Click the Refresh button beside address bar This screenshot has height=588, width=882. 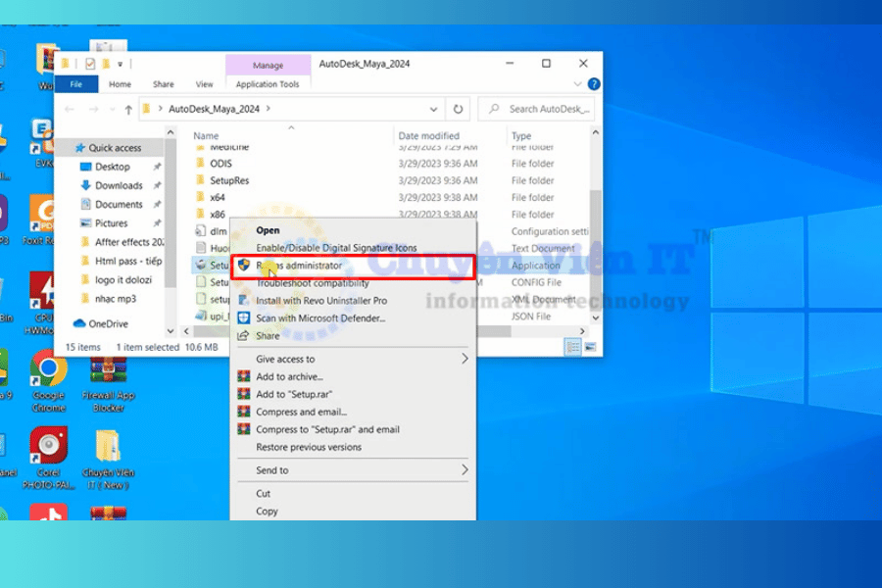(x=458, y=109)
